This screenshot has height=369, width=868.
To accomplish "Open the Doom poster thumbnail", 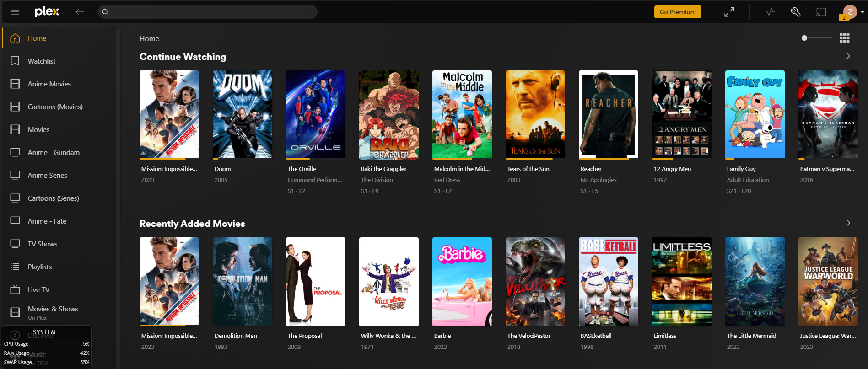I will (243, 114).
